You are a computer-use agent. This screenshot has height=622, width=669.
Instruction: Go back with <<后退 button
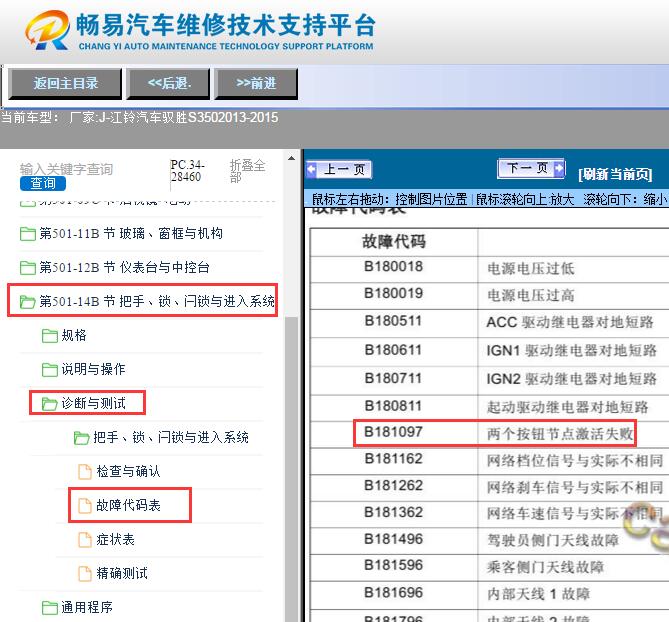pos(169,84)
